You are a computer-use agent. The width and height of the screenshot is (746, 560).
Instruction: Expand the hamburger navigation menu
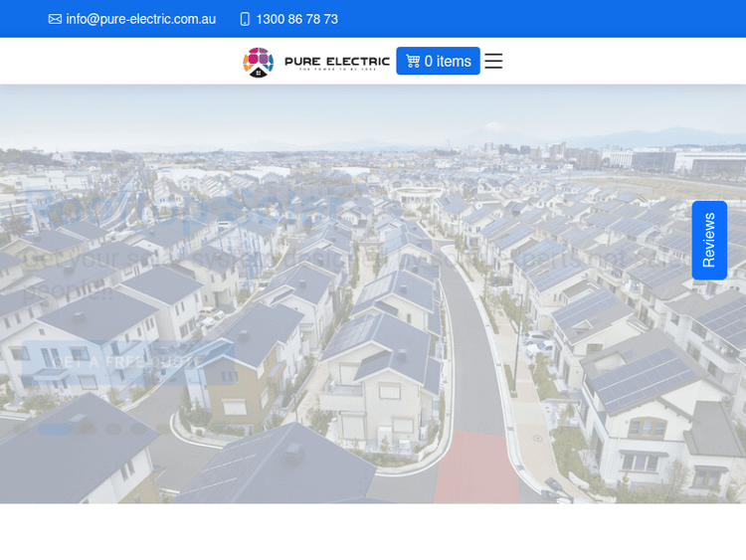coord(493,62)
